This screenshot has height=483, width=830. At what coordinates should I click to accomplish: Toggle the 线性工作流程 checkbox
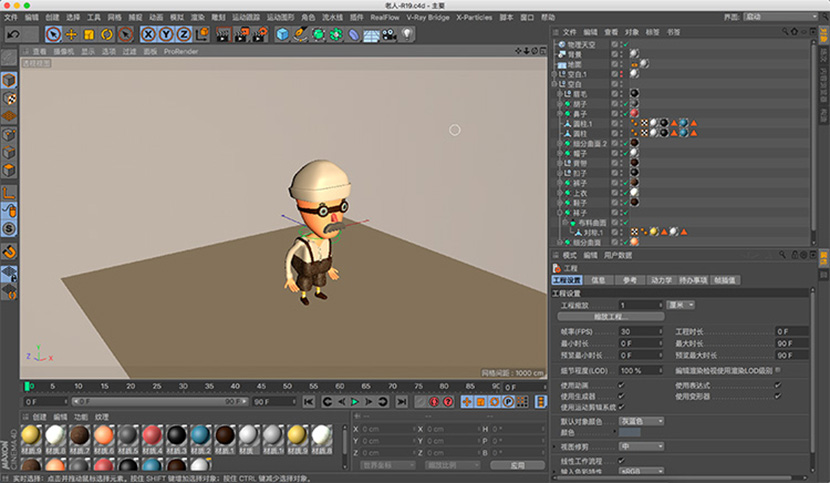pos(622,459)
